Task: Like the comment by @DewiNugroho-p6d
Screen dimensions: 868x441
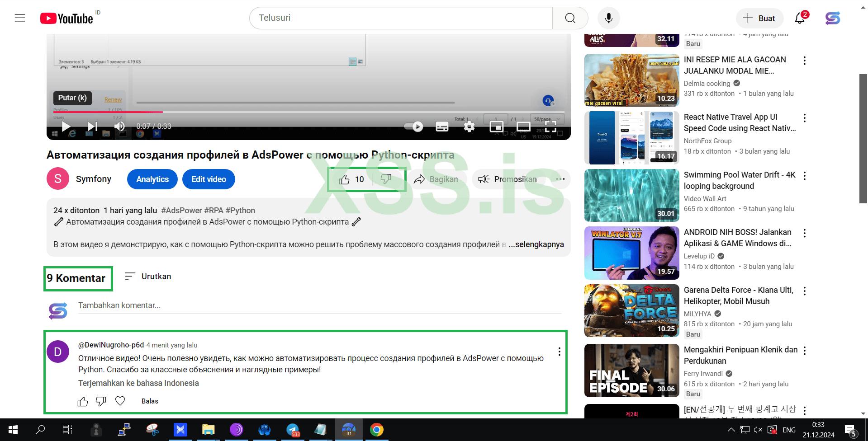Action: point(83,401)
